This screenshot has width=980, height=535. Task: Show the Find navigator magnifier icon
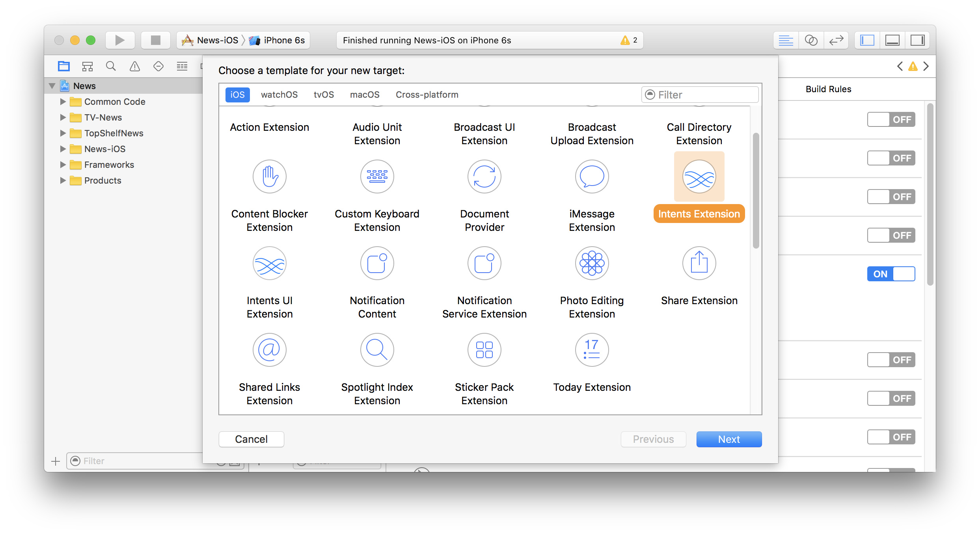[111, 66]
